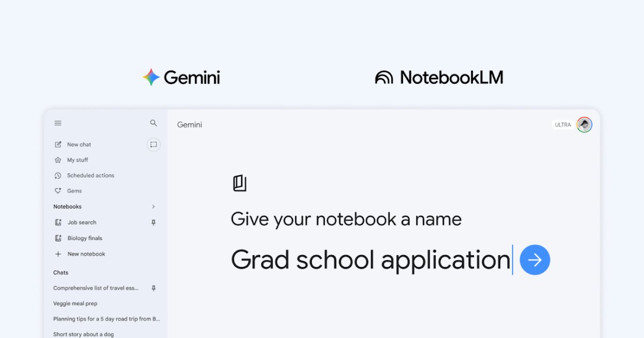Viewport: 644px width, 338px height.
Task: Open Scheduled actions
Action: 91,175
